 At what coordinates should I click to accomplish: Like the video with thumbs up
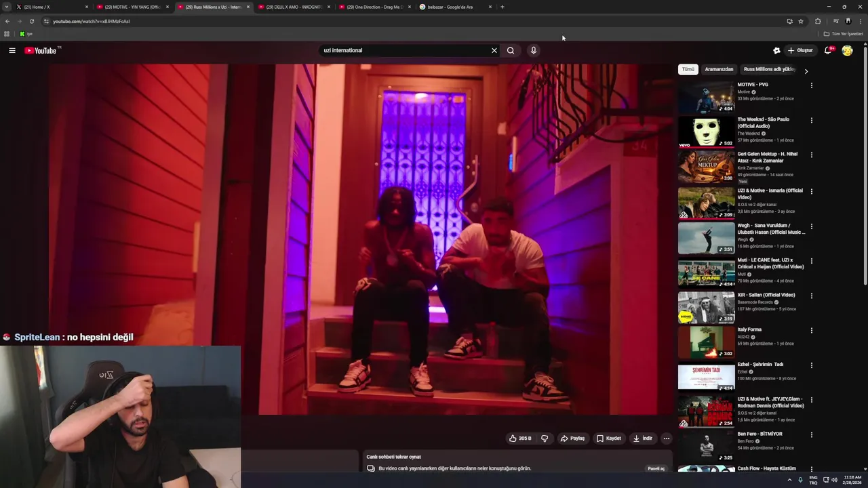[x=520, y=439]
